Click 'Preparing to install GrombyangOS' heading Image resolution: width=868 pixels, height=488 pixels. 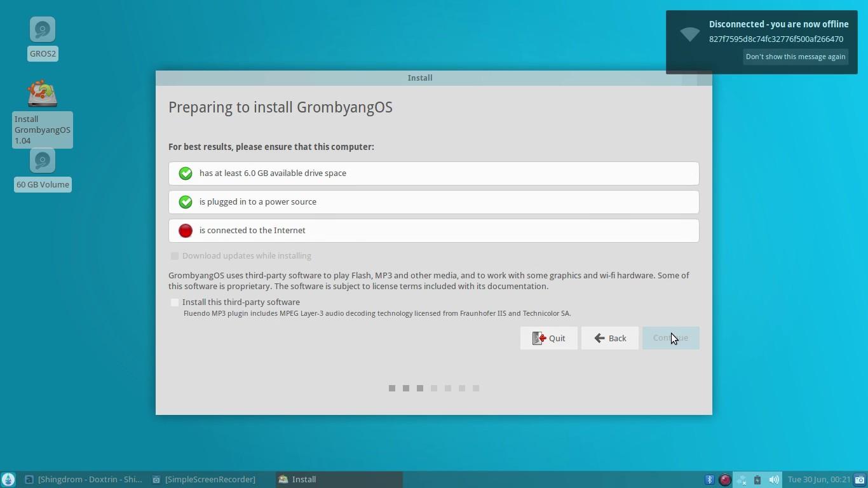click(280, 107)
